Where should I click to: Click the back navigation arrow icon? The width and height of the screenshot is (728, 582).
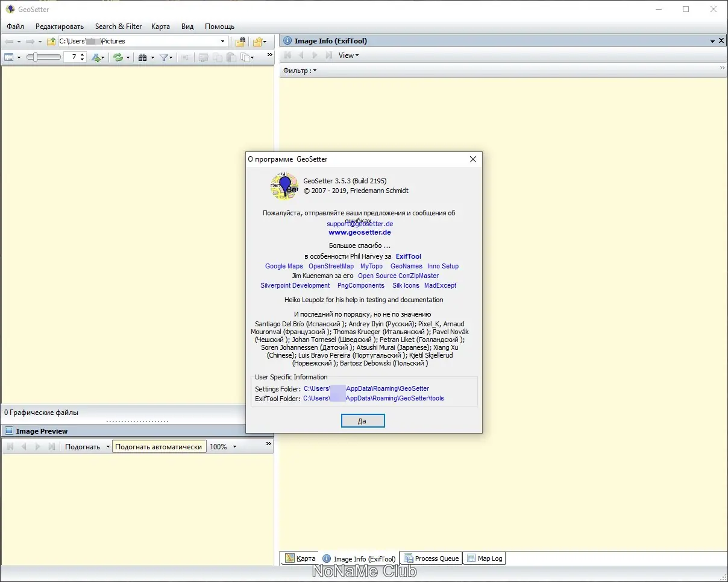click(x=9, y=42)
